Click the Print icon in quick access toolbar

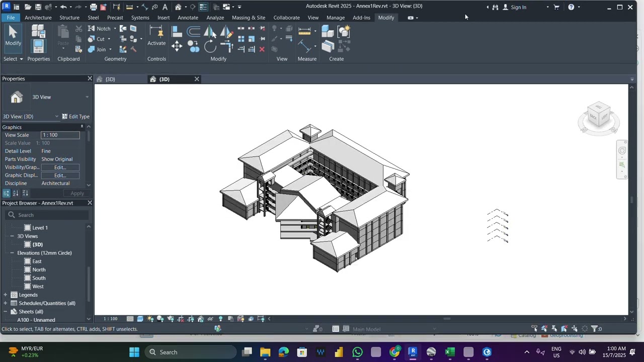[94, 7]
